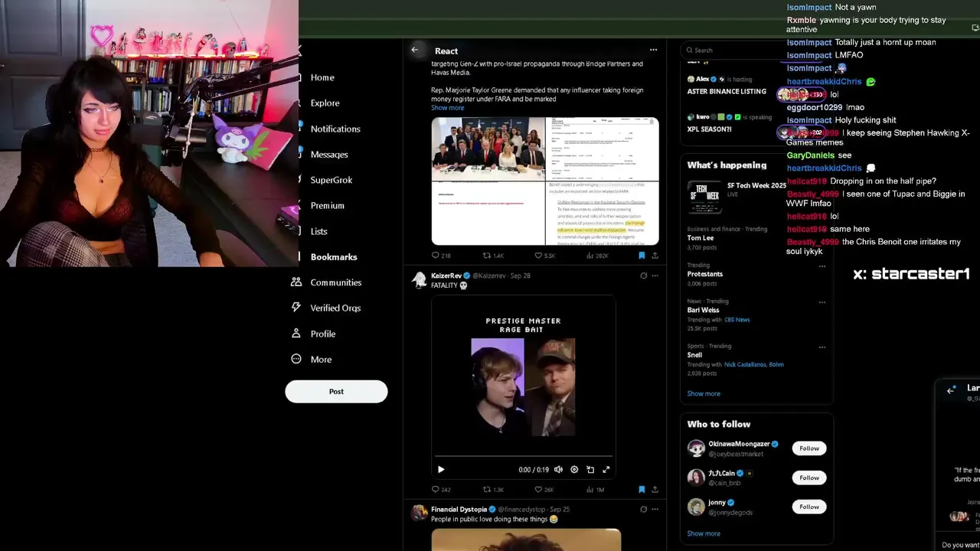The width and height of the screenshot is (980, 551).
Task: Open Financial Dystopia's profile avatar
Action: 419,513
